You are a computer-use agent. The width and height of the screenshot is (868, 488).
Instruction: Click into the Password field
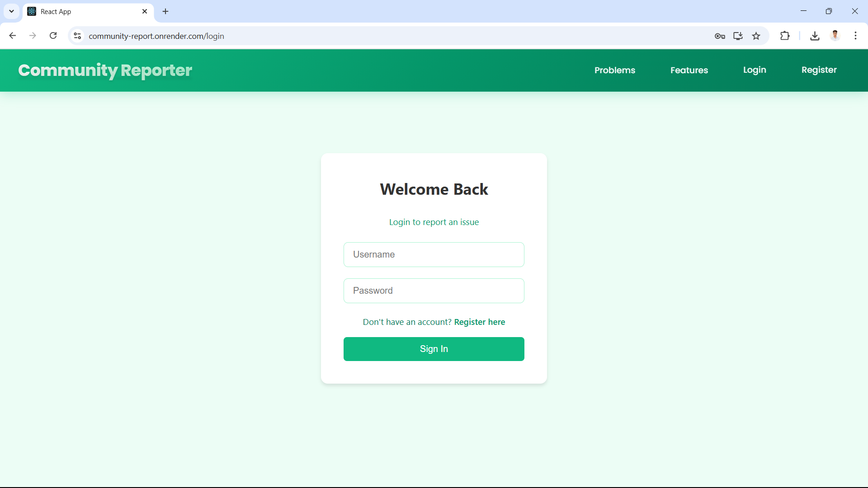coord(434,291)
